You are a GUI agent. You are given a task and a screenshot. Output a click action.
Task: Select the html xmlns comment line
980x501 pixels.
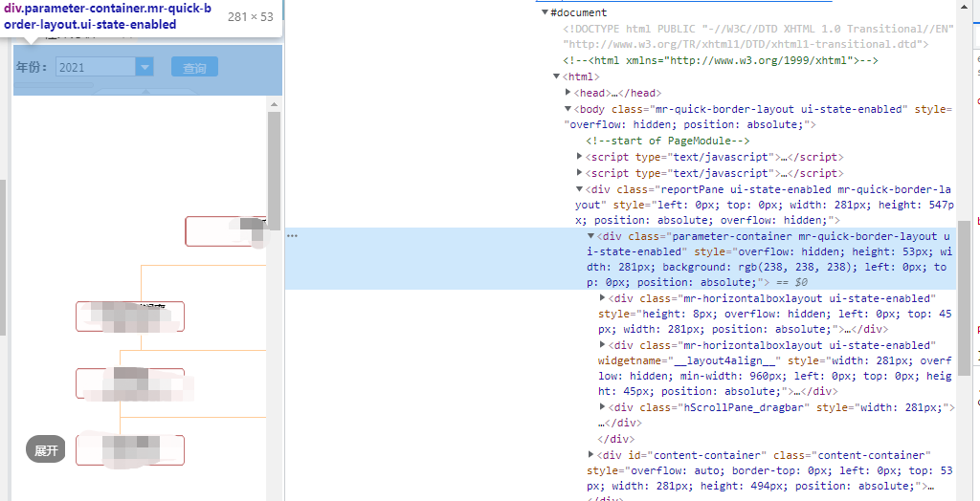tap(721, 60)
